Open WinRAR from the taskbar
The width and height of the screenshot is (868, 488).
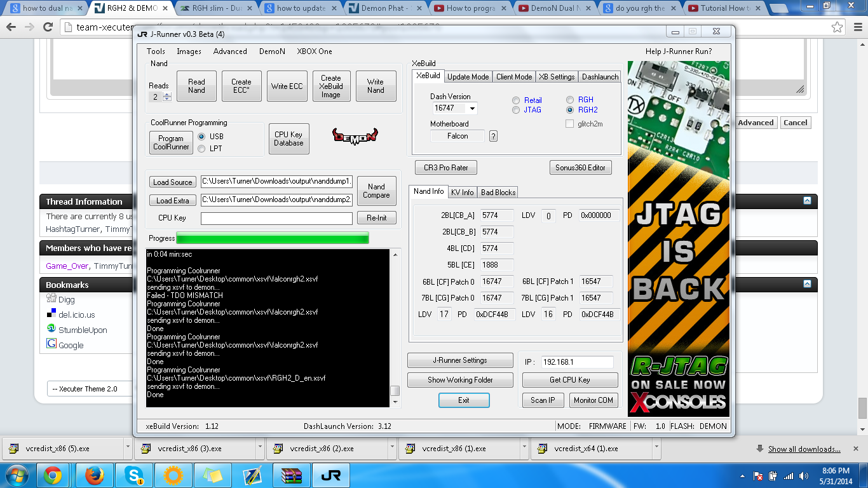[292, 475]
